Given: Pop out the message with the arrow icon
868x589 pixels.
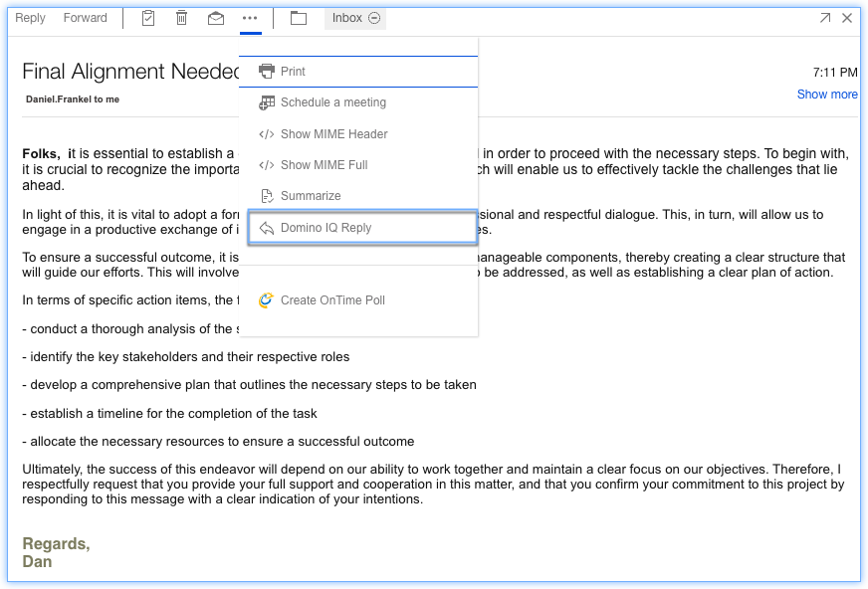Looking at the screenshot, I should point(825,18).
